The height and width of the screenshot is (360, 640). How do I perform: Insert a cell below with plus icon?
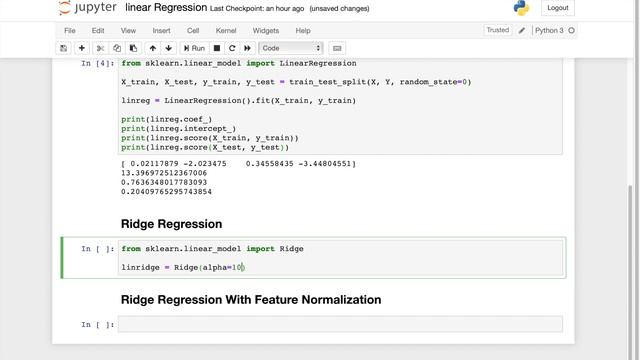click(82, 48)
